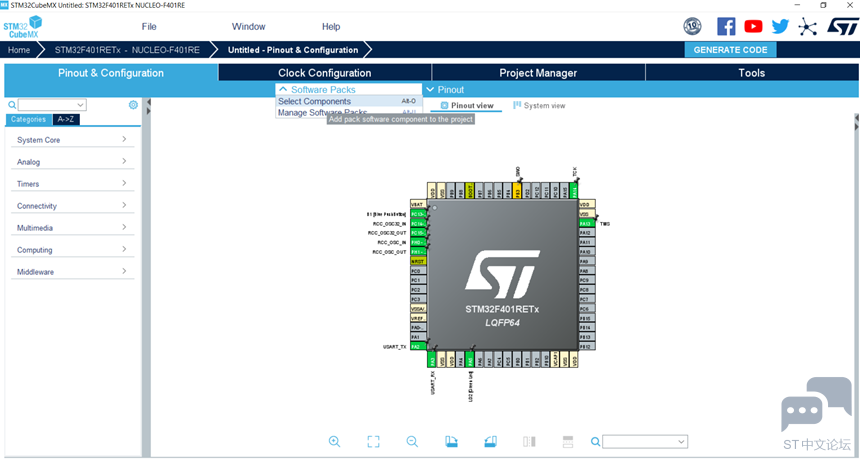This screenshot has height=460, width=860.
Task: Open the pin search dropdown at the bottom
Action: point(681,441)
